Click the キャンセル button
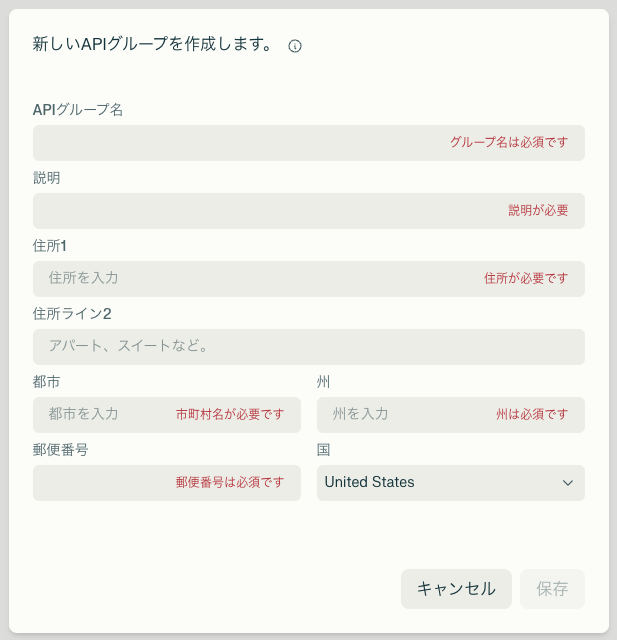The height and width of the screenshot is (640, 617). pyautogui.click(x=456, y=589)
